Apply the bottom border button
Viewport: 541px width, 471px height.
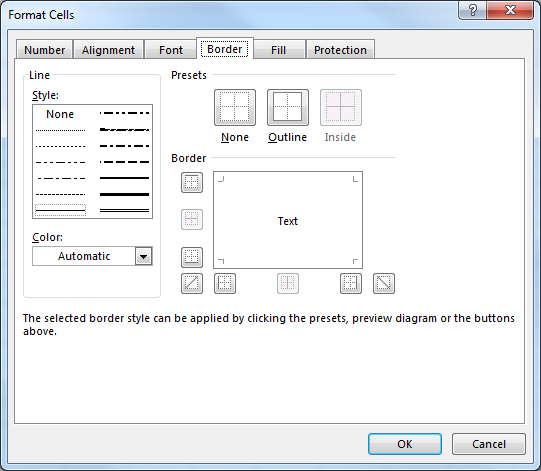[192, 257]
